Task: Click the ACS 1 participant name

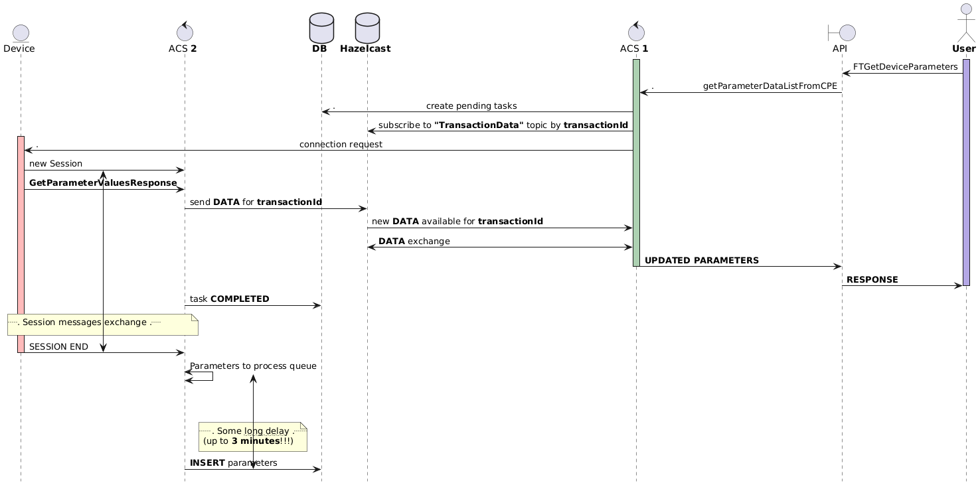Action: 634,48
